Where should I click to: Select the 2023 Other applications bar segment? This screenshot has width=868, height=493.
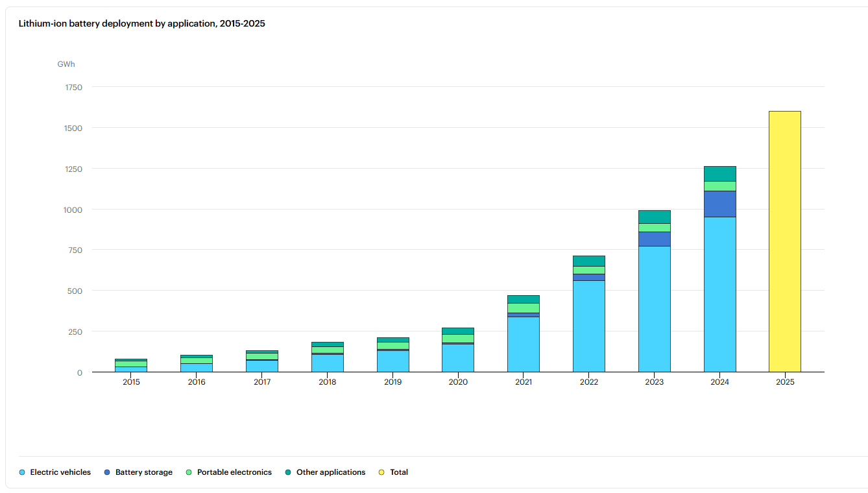coord(654,217)
